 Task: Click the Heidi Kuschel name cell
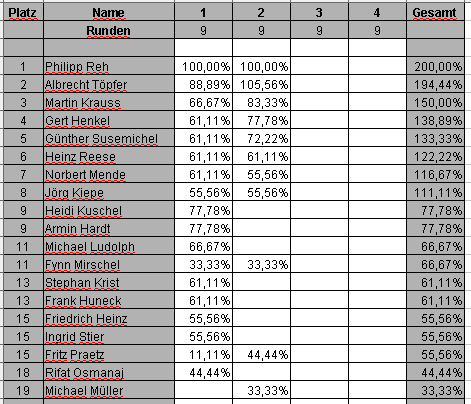click(109, 210)
